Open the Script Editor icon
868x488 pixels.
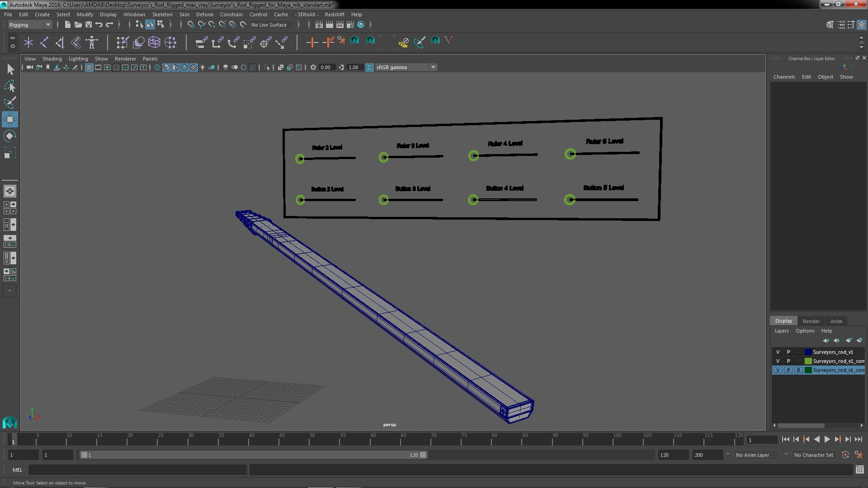(859, 470)
